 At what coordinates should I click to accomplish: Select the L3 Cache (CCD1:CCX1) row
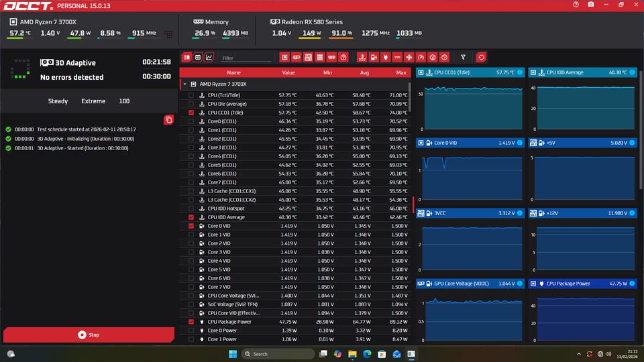(x=295, y=191)
